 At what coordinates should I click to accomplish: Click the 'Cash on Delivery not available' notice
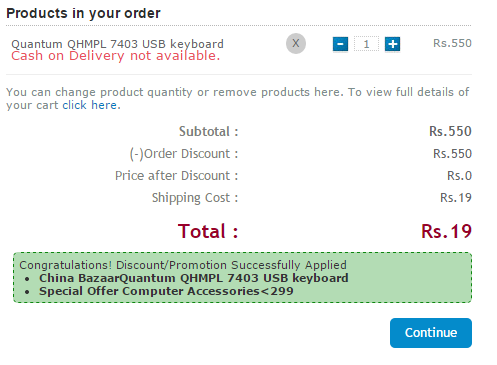(x=115, y=56)
